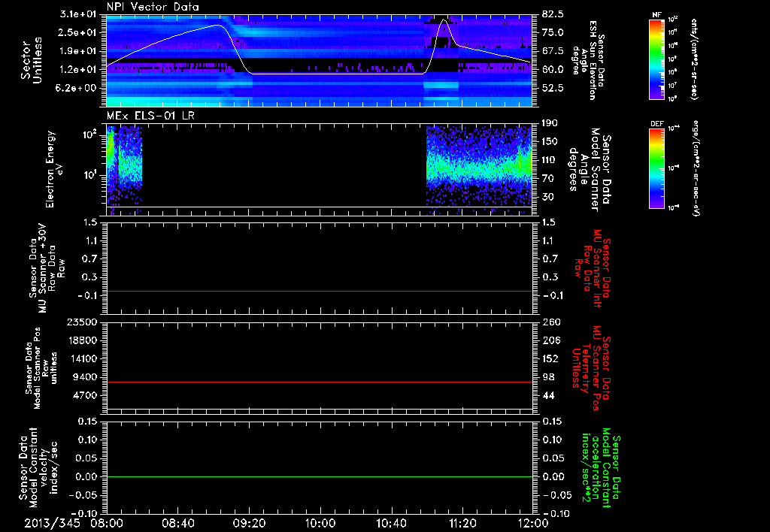Click the 3.1e+01 sector axis value

(78, 14)
